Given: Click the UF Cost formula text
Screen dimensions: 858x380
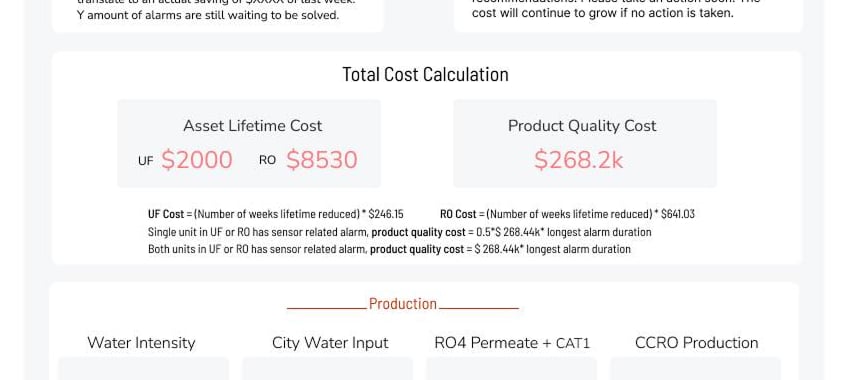Looking at the screenshot, I should (x=276, y=214).
